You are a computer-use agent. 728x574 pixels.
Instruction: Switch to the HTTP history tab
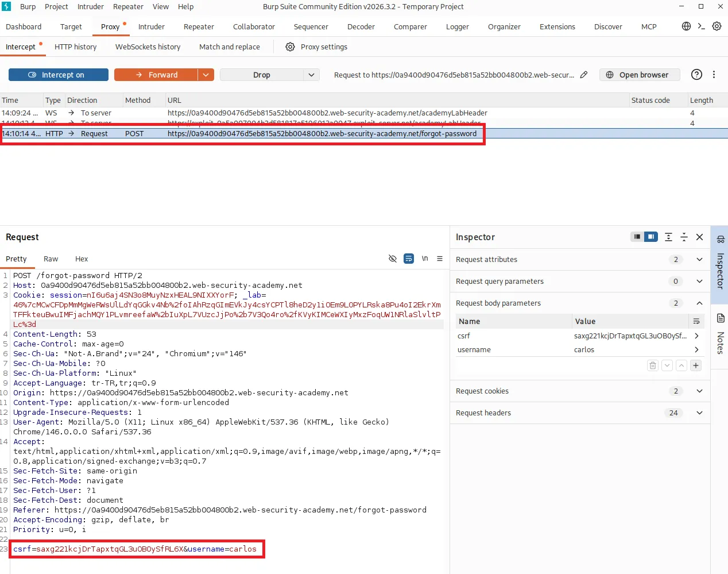click(x=76, y=47)
